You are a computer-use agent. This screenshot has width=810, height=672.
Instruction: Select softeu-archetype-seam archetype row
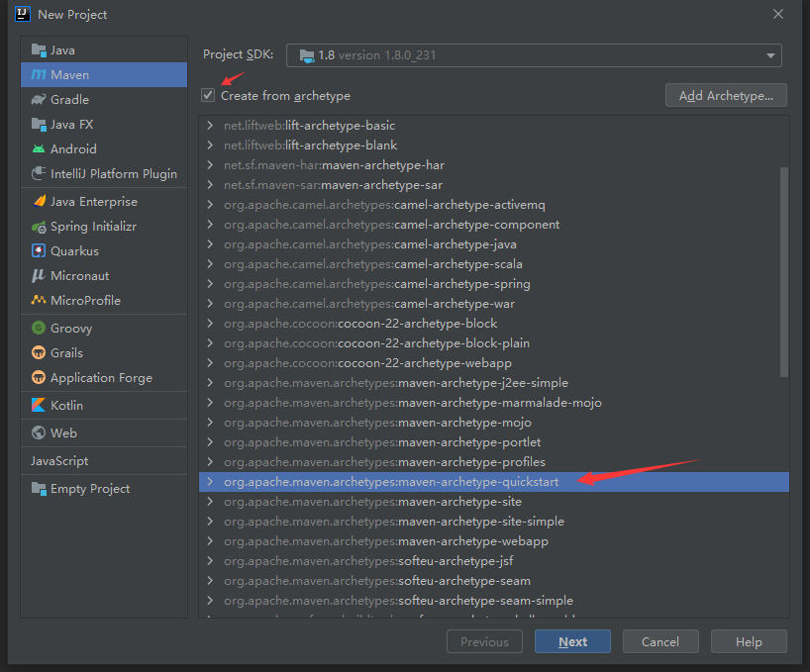click(x=494, y=581)
